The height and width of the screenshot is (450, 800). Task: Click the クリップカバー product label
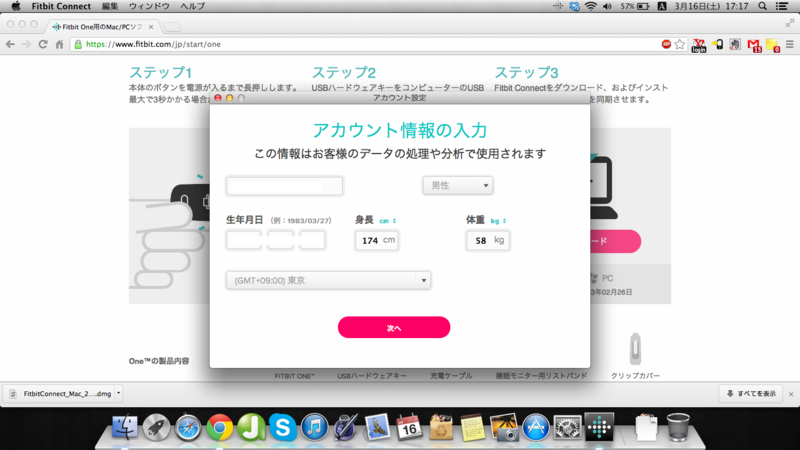click(x=635, y=376)
